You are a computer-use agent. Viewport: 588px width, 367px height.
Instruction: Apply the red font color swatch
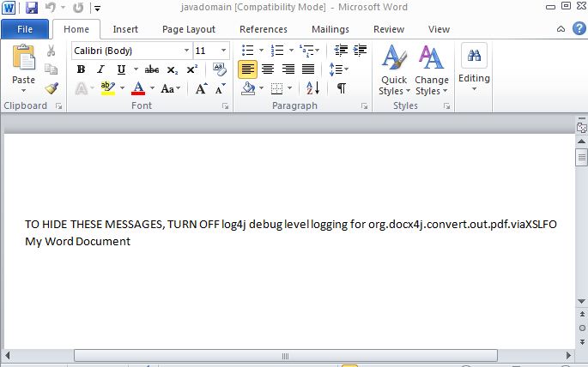point(138,88)
